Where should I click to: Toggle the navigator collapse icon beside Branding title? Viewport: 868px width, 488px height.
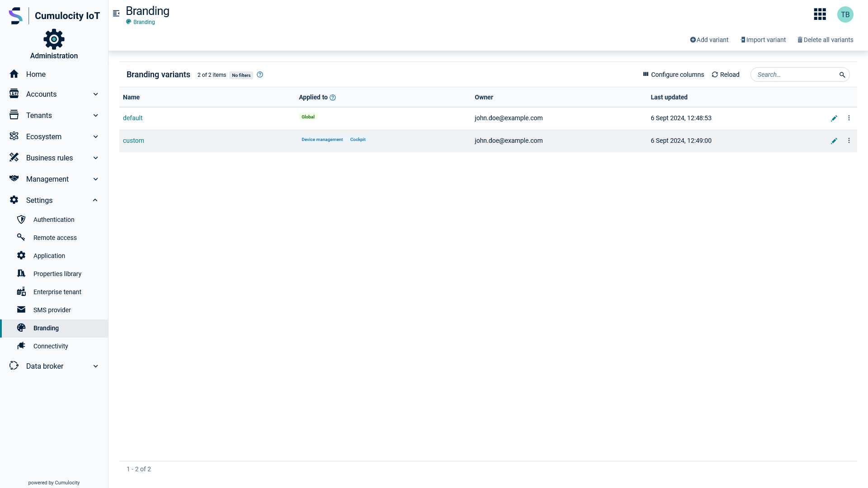click(x=116, y=14)
